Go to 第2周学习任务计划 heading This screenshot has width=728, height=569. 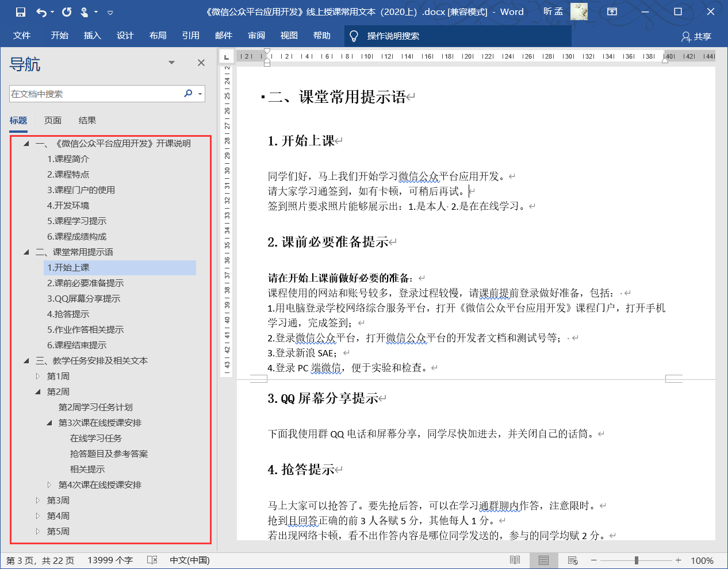tap(95, 407)
